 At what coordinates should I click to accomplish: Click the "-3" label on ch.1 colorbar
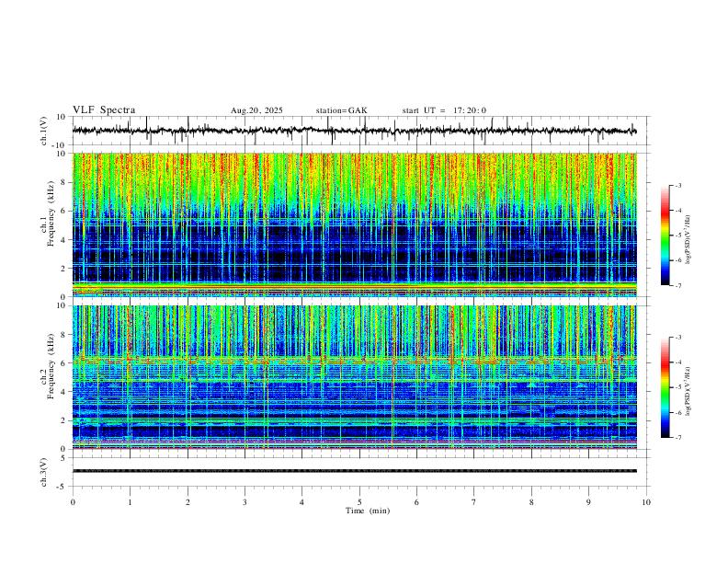[677, 185]
